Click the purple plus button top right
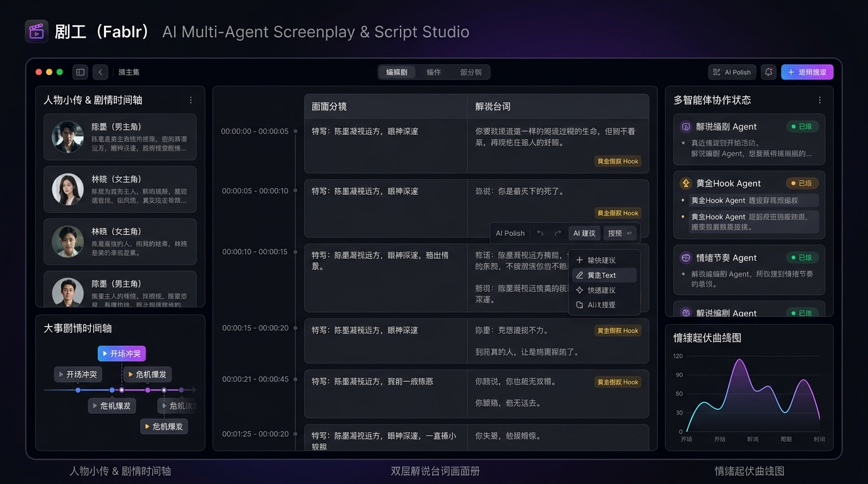The image size is (868, 484). click(x=807, y=72)
